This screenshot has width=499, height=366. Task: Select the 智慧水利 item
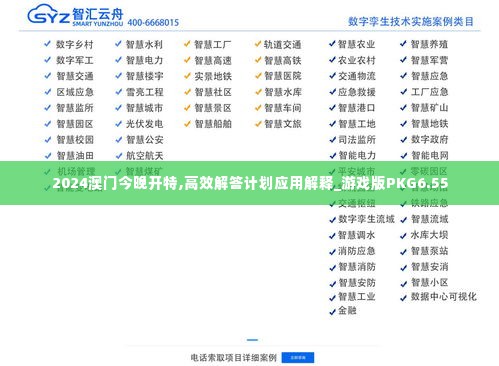click(x=144, y=44)
